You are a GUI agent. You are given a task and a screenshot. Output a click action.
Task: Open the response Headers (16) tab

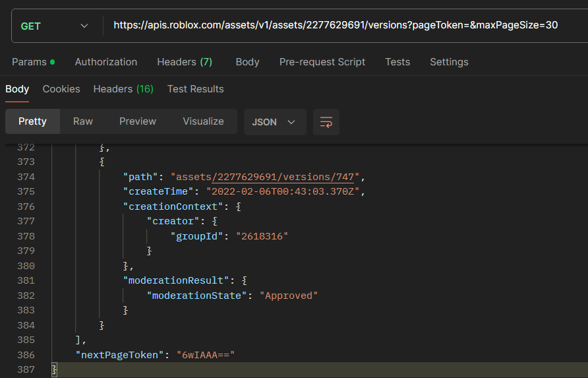123,89
